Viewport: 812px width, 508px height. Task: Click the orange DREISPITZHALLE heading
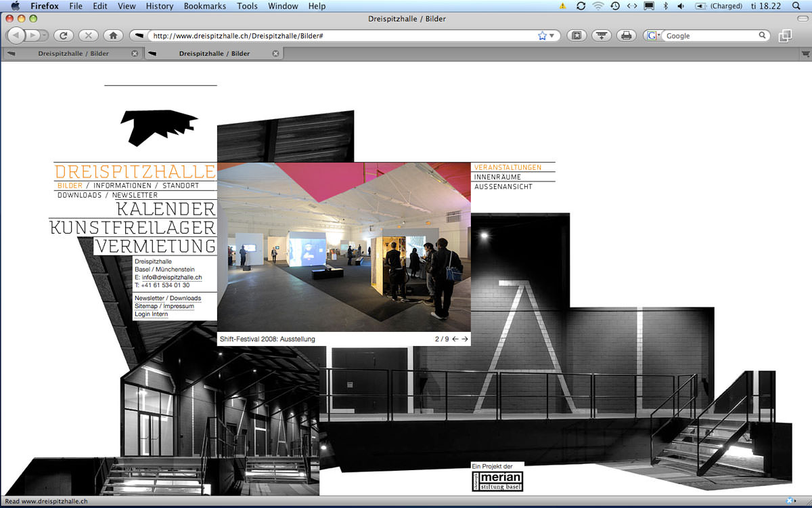coord(135,171)
